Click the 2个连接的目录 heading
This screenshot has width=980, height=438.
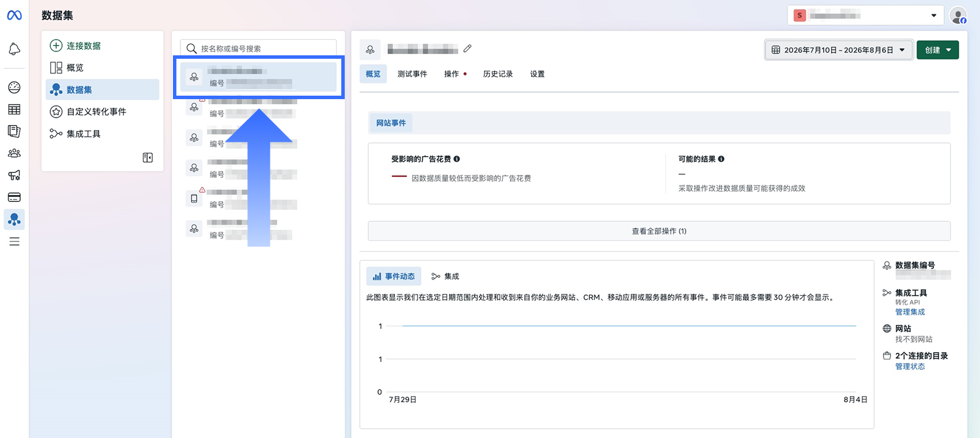(921, 356)
